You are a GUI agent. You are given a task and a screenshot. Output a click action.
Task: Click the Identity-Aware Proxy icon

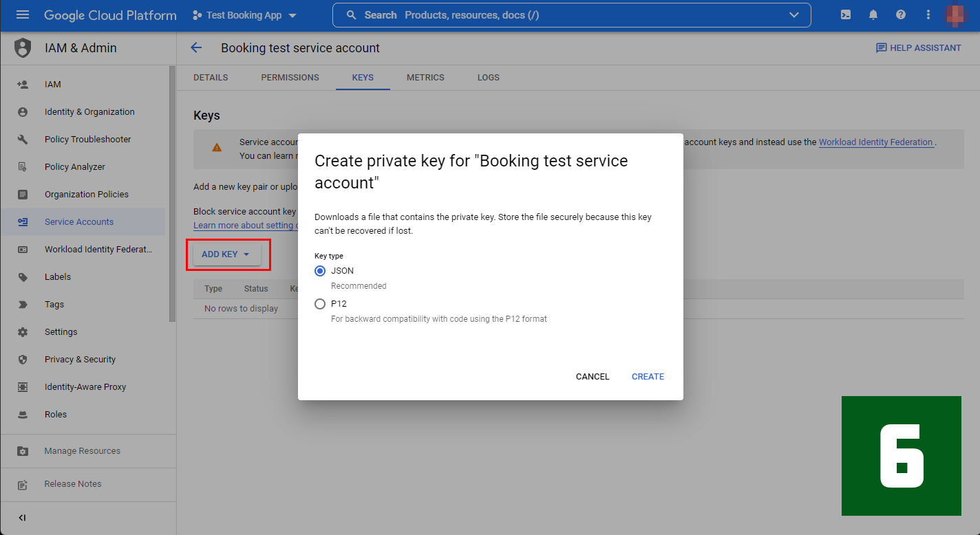[x=23, y=386]
